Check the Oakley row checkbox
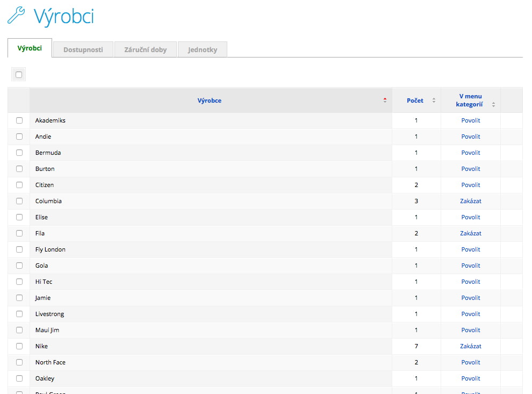This screenshot has width=532, height=394. point(19,378)
